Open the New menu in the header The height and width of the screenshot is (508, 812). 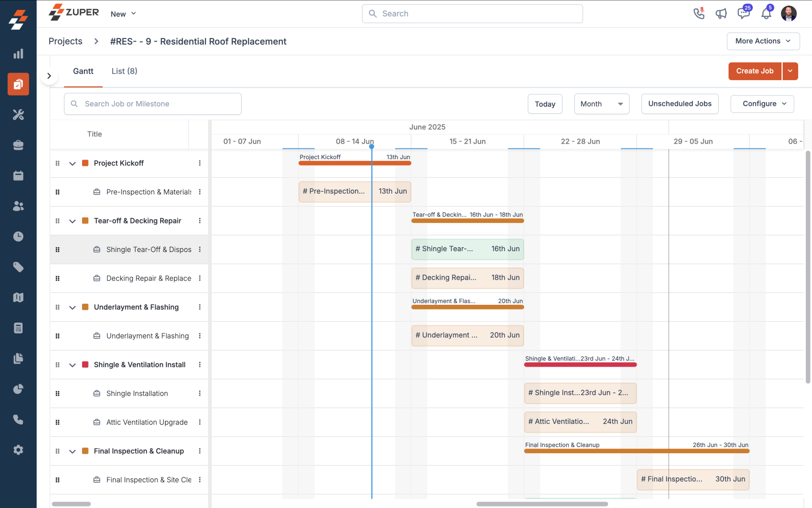pos(123,13)
